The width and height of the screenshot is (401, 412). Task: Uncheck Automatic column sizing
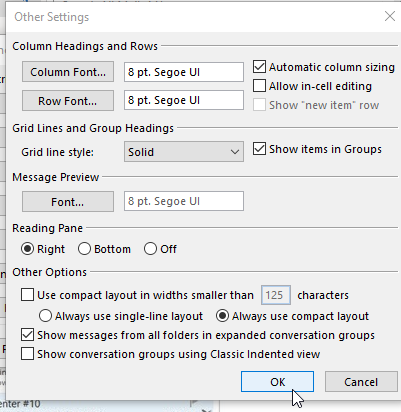tap(259, 67)
